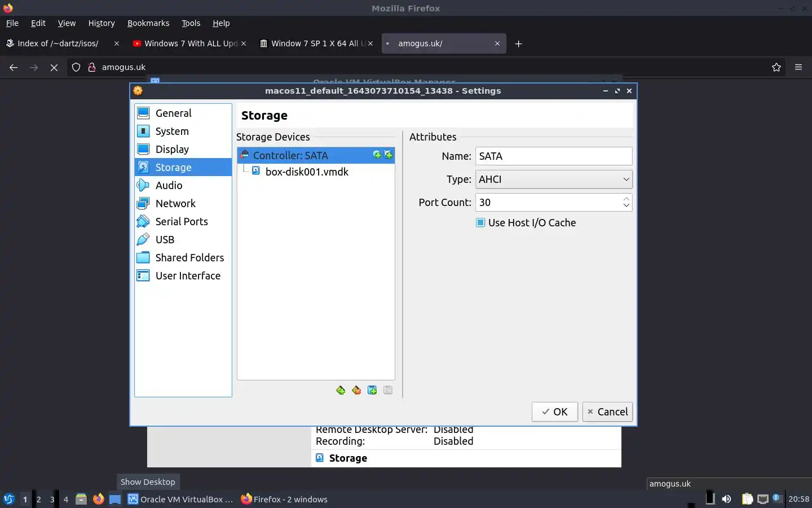
Task: Switch to workspace 4 in taskbar
Action: click(x=65, y=499)
